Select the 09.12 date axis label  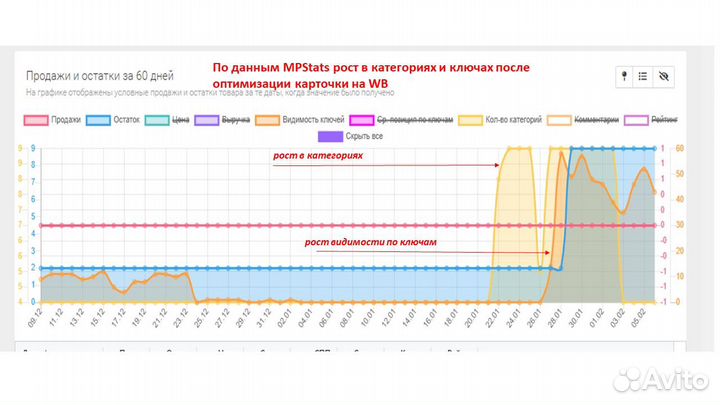[x=35, y=317]
